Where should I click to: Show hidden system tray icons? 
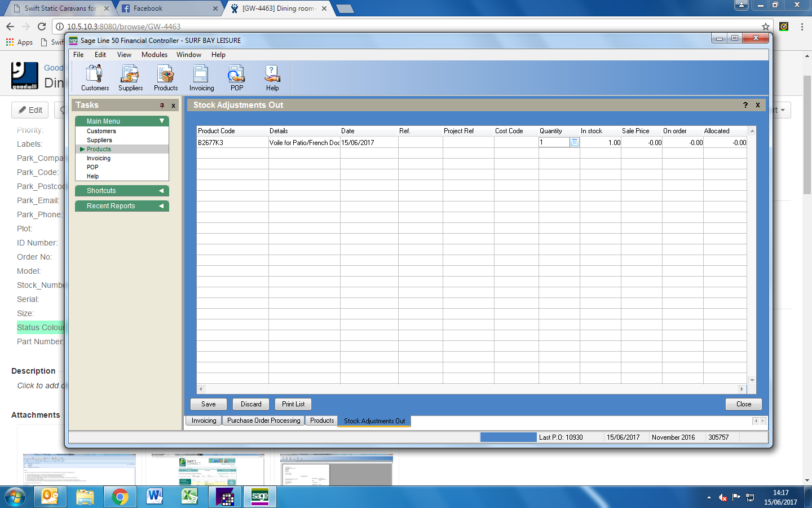[709, 497]
